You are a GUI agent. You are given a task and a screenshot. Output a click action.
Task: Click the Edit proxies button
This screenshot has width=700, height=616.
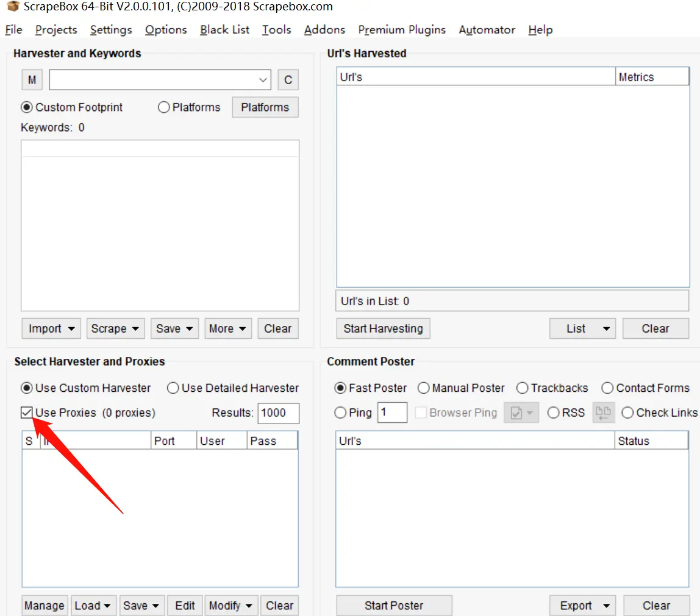pyautogui.click(x=185, y=605)
